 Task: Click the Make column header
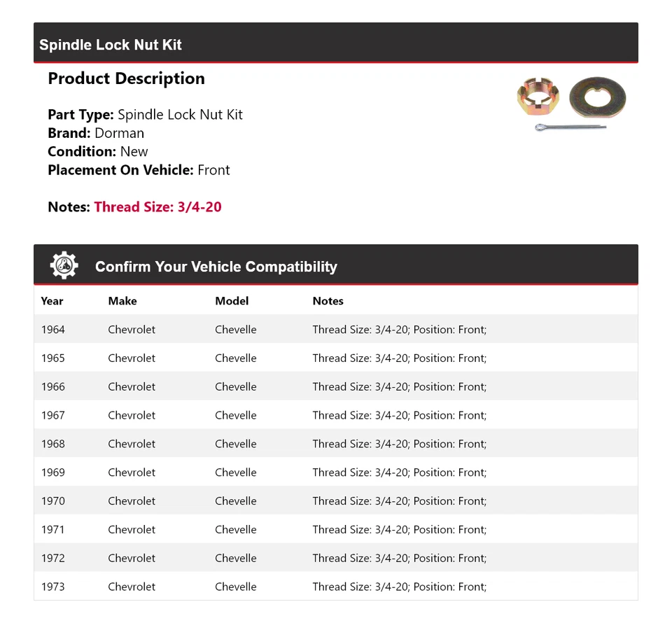click(x=122, y=301)
